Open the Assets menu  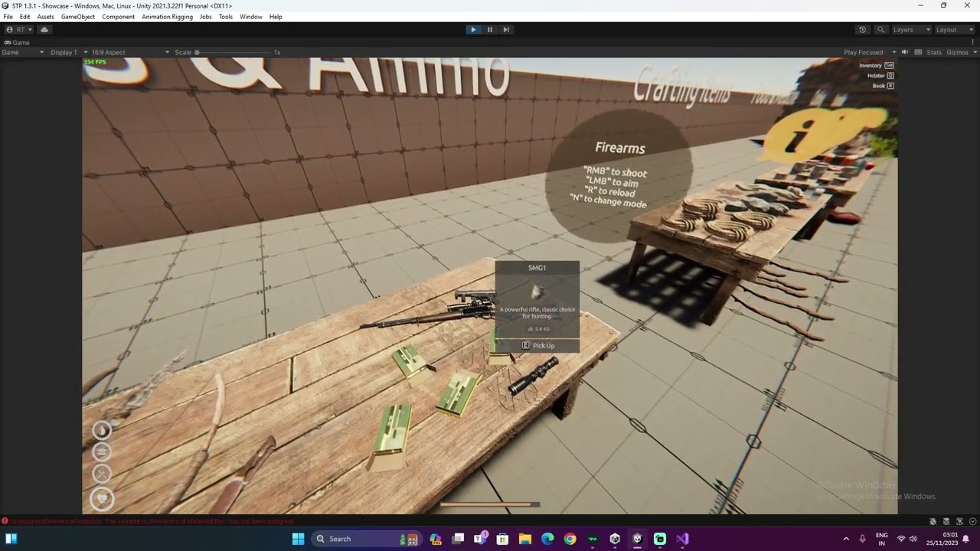tap(46, 17)
